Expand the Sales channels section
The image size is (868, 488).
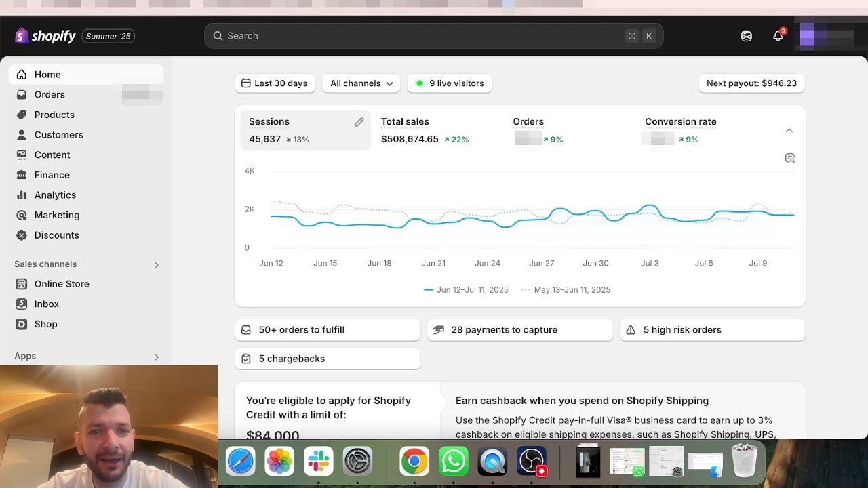click(156, 265)
